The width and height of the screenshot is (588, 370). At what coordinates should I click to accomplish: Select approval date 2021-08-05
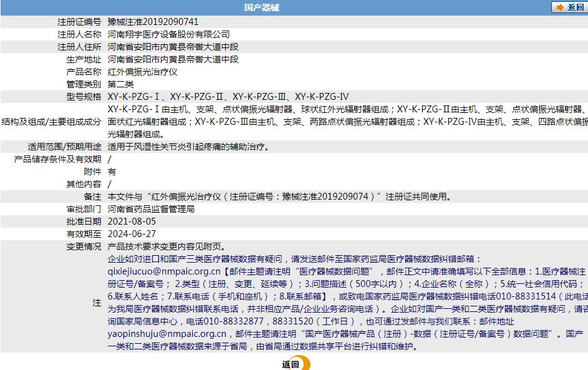tap(132, 222)
